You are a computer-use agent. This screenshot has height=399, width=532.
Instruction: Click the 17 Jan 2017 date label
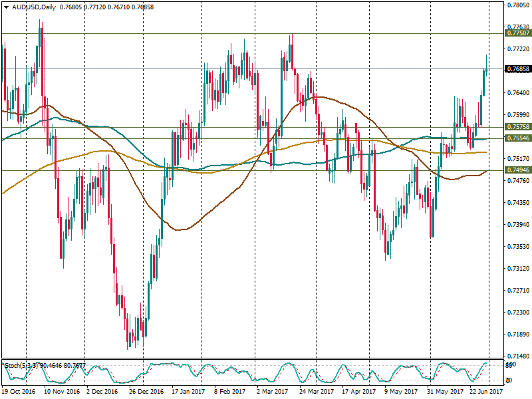click(187, 392)
